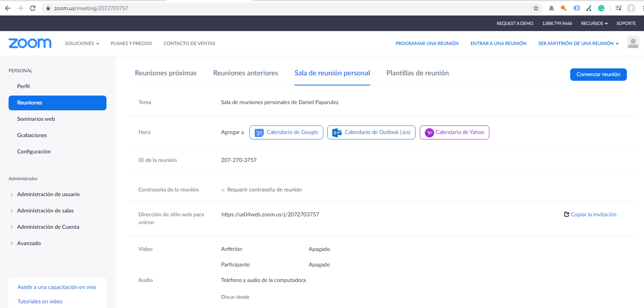Click ENTRAR A UNA REUNIÓN link
Viewport: 644px width, 308px height.
pyautogui.click(x=498, y=44)
